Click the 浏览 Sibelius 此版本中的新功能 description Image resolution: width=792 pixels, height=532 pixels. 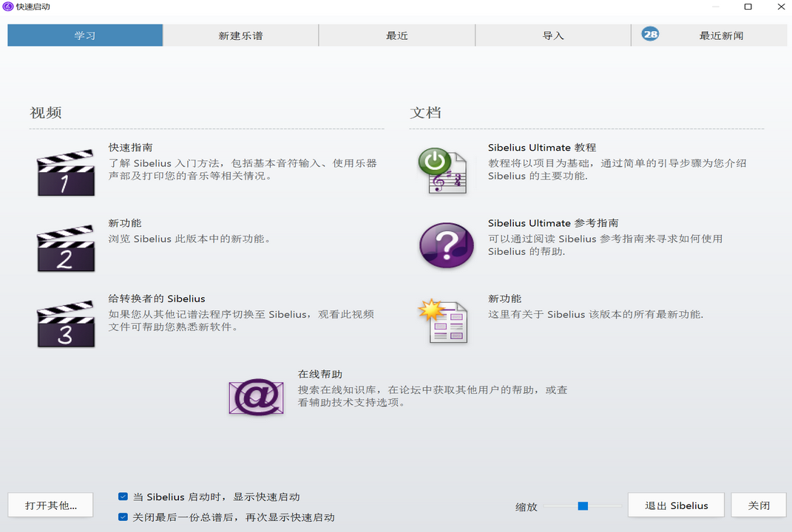tap(189, 239)
